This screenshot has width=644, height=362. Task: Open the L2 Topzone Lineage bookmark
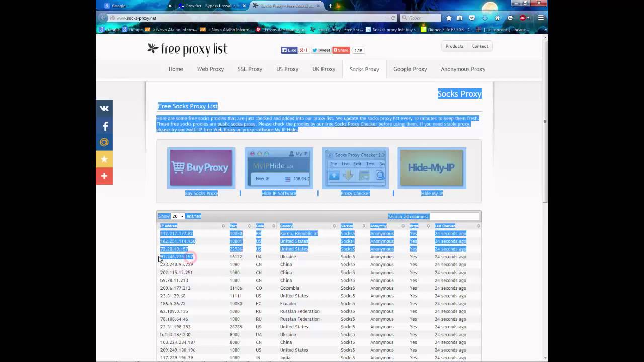point(503,30)
